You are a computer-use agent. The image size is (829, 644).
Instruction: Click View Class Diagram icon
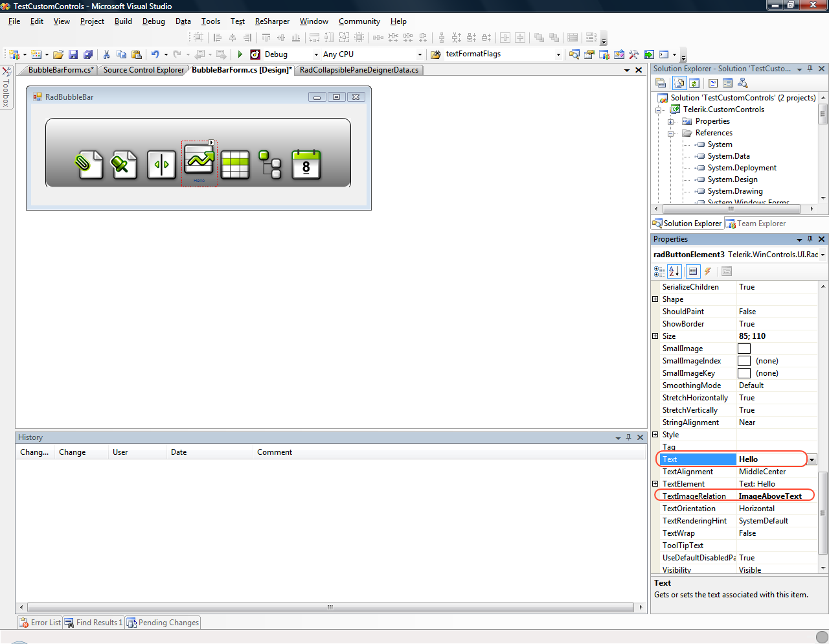(x=743, y=83)
